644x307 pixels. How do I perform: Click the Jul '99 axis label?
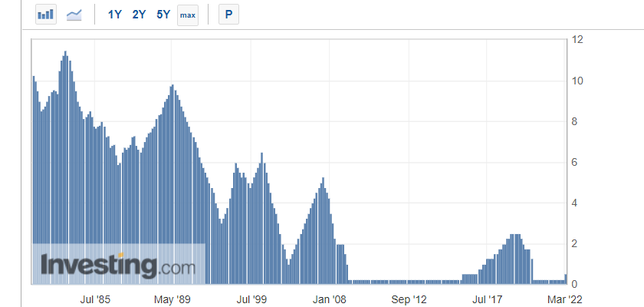251,299
